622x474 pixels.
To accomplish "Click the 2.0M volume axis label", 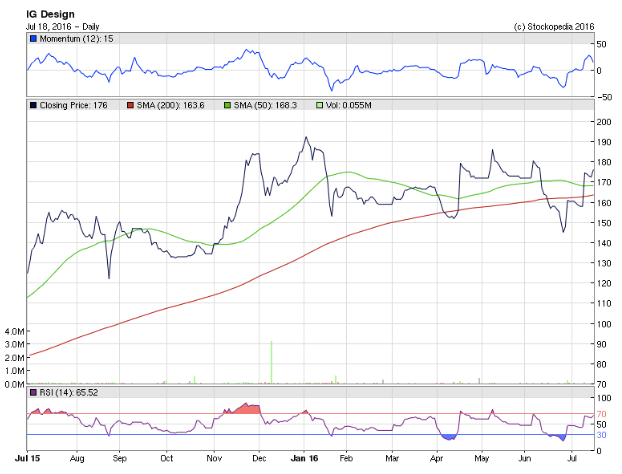I will (14, 358).
